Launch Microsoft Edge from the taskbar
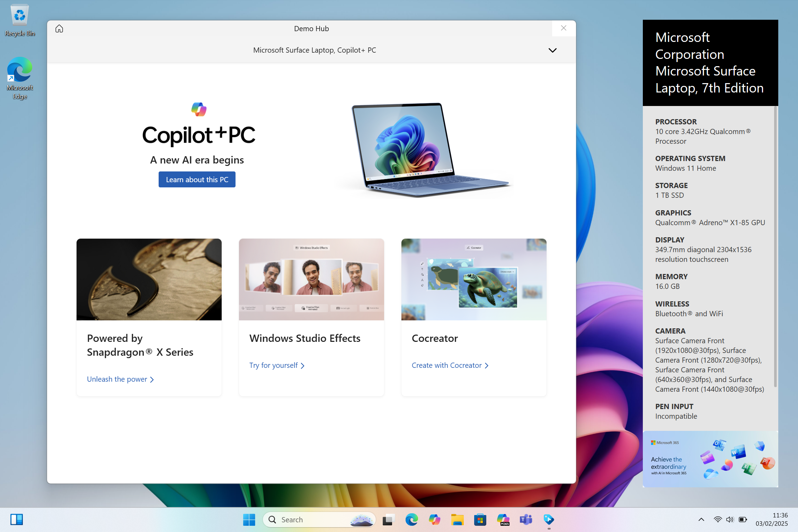This screenshot has height=532, width=798. click(x=411, y=520)
